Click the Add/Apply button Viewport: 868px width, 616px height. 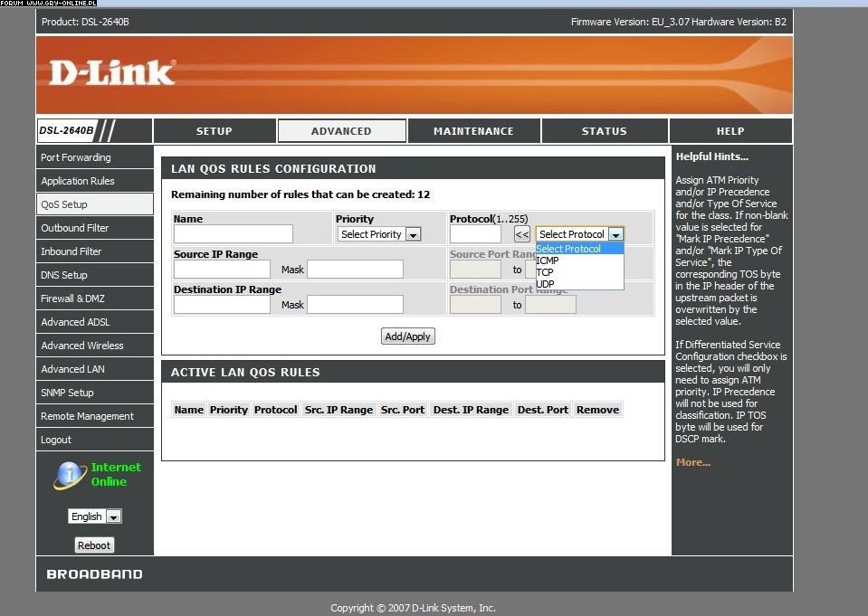[x=408, y=336]
